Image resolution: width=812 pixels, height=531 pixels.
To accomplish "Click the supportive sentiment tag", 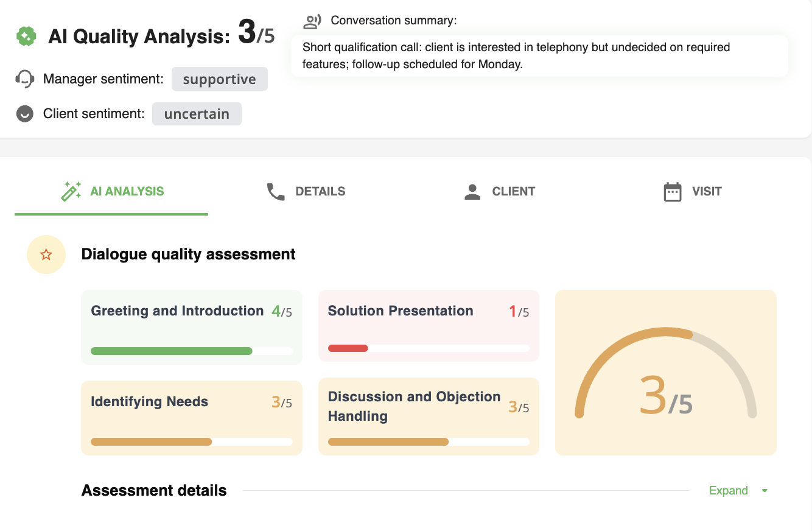I will 219,79.
